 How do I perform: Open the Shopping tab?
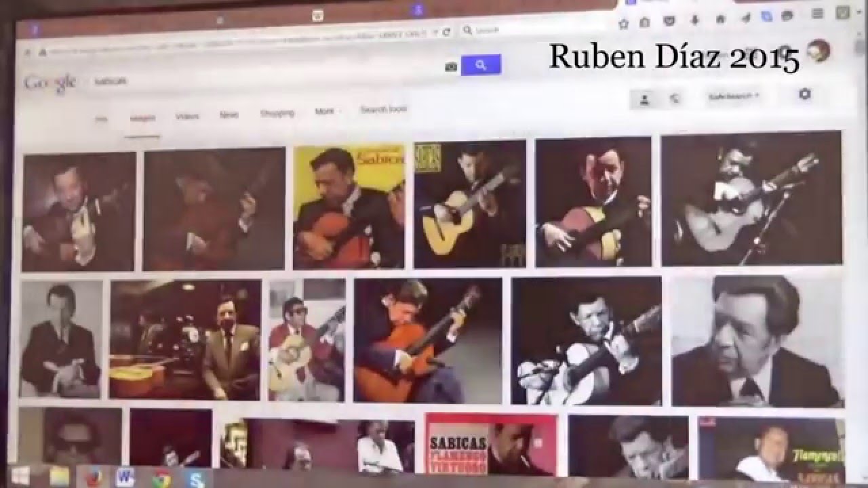(277, 113)
